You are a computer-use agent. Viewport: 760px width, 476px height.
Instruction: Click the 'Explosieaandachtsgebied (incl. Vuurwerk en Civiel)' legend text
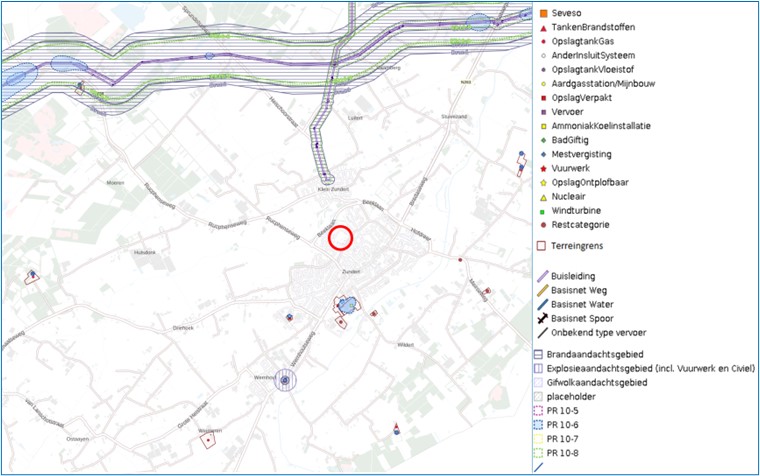tap(651, 368)
